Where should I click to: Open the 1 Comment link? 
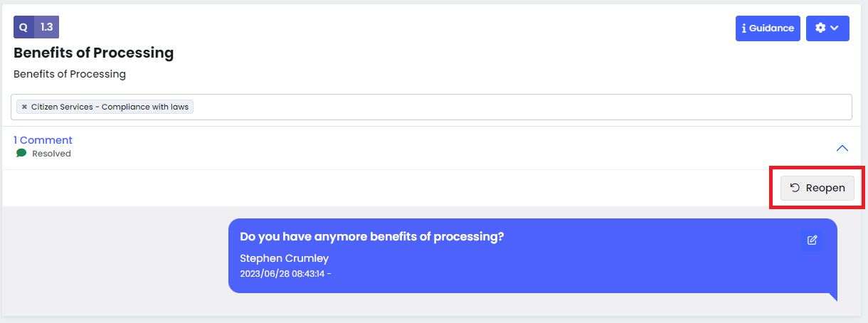(43, 140)
